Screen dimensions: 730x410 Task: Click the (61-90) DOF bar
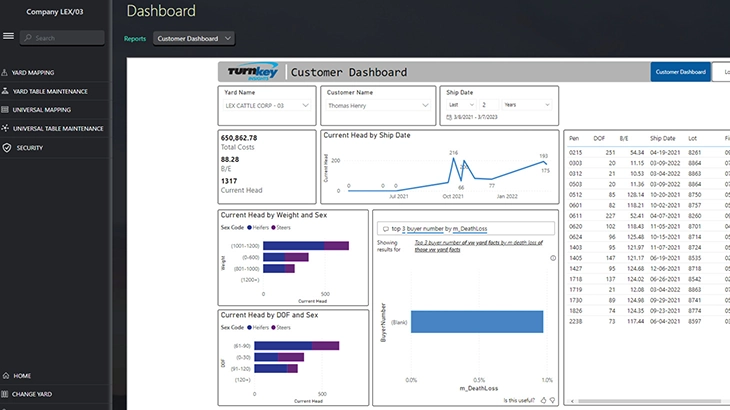pos(297,346)
